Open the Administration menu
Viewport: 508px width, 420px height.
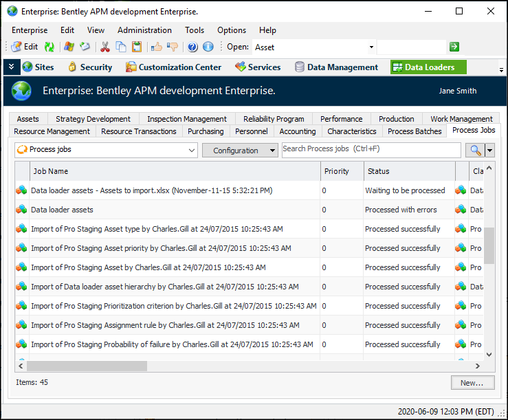[x=144, y=30]
